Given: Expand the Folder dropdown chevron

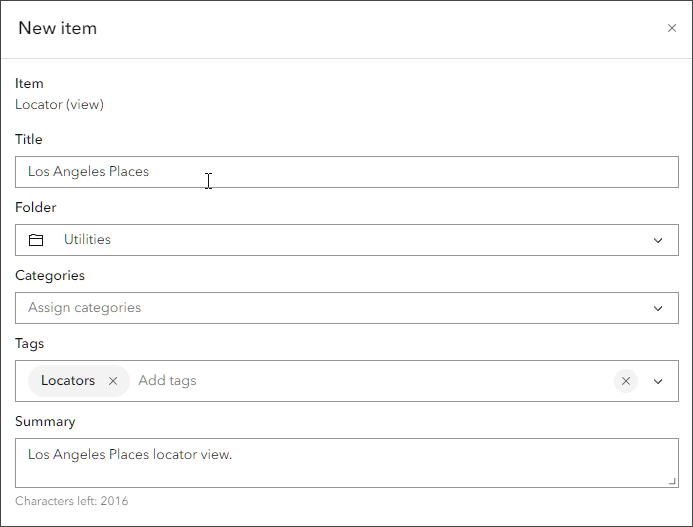Looking at the screenshot, I should [x=658, y=240].
